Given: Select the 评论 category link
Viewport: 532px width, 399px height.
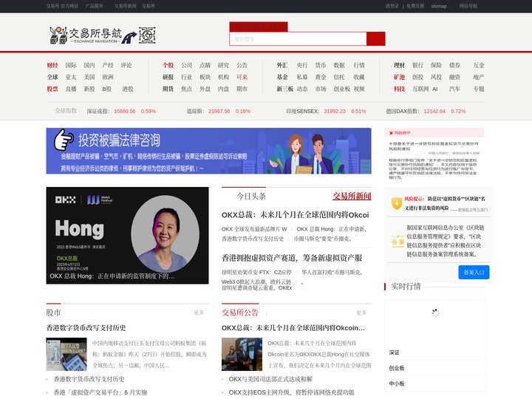Looking at the screenshot, I should point(126,65).
